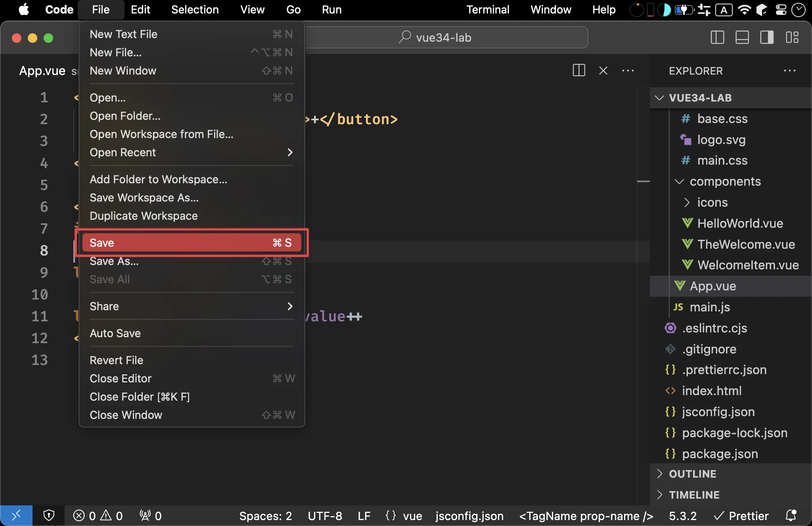The height and width of the screenshot is (526, 812).
Task: Collapse the VUE34-LAB folder section
Action: 730,98
